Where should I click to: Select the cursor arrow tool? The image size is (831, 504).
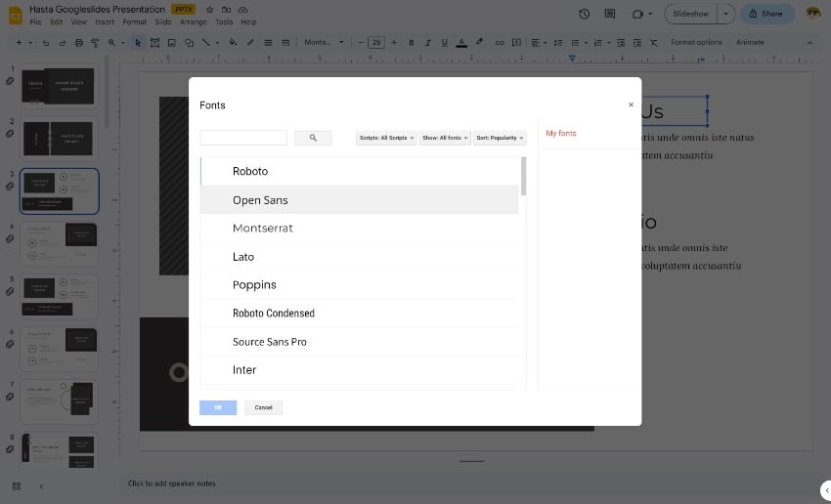pyautogui.click(x=138, y=43)
